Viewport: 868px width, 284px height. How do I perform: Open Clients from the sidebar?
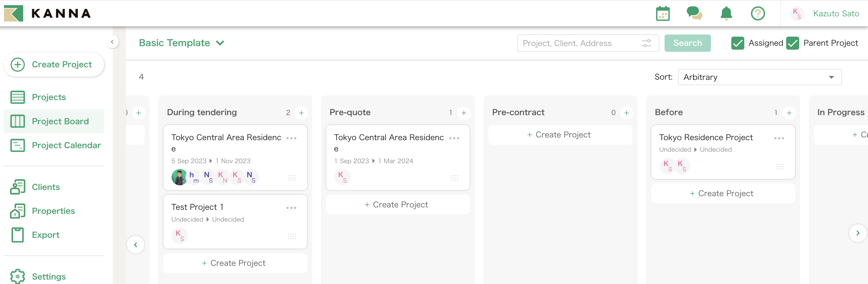(46, 187)
